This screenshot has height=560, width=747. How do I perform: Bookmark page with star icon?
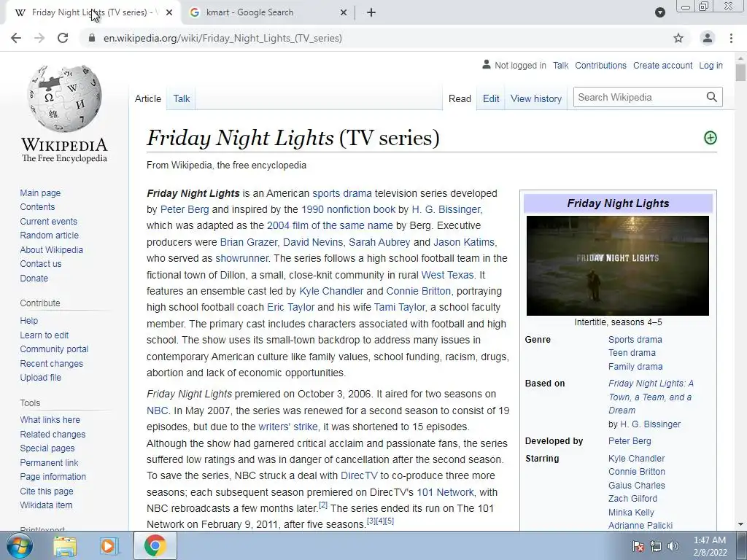tap(678, 38)
